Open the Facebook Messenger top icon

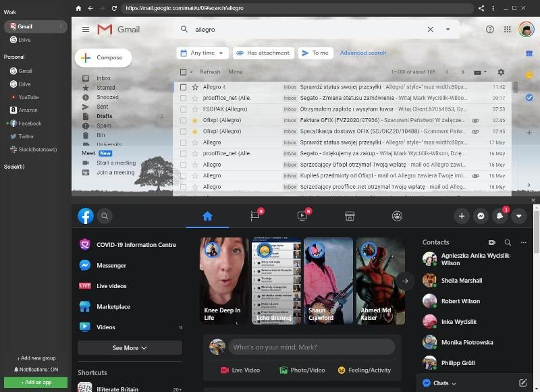(481, 216)
